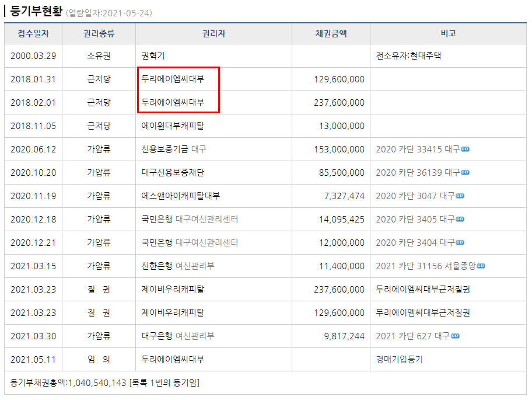
Task: Select 두리에이엠씨대부 in the 2018.01.31 row
Action: (x=173, y=79)
